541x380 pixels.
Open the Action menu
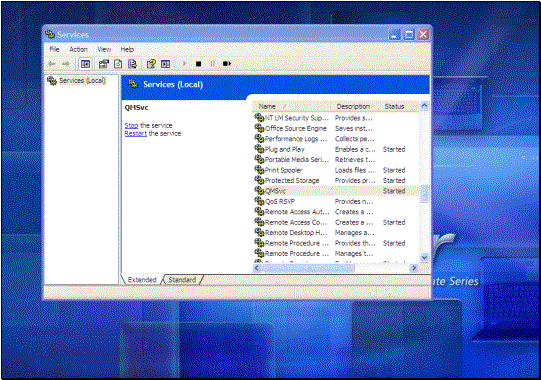click(x=78, y=49)
